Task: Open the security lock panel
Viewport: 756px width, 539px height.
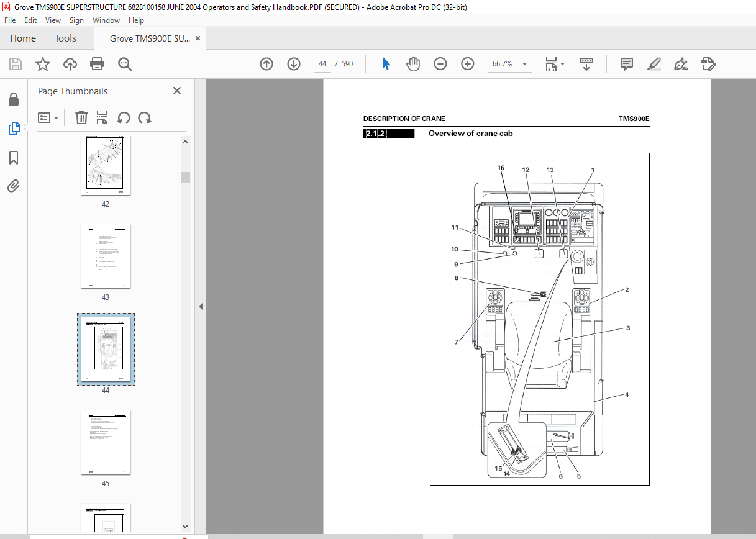Action: pos(14,100)
